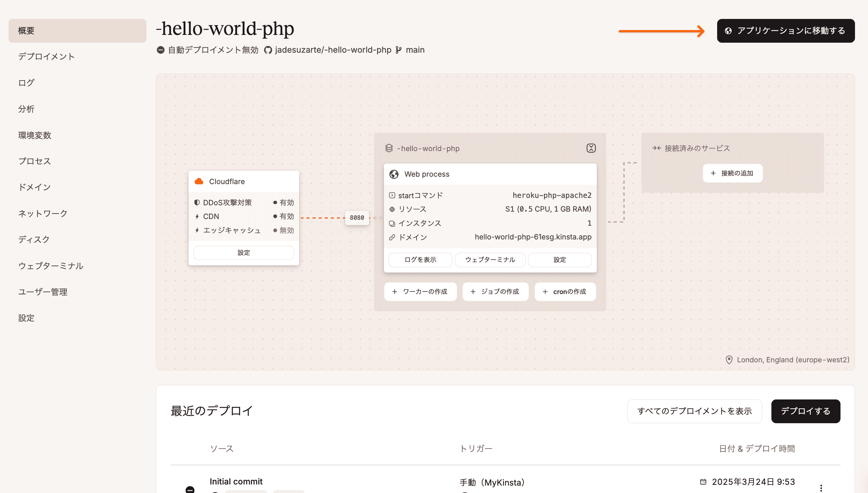Open ドメイン sidebar page

35,187
